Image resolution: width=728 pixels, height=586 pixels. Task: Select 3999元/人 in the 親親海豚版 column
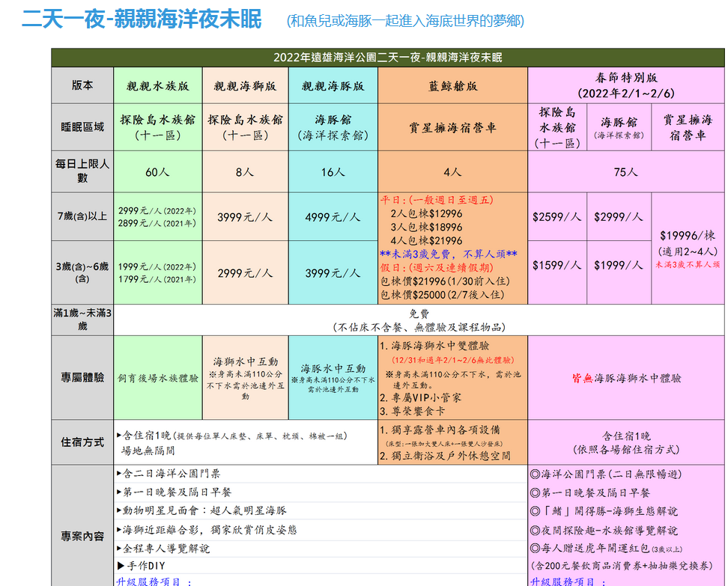[333, 273]
